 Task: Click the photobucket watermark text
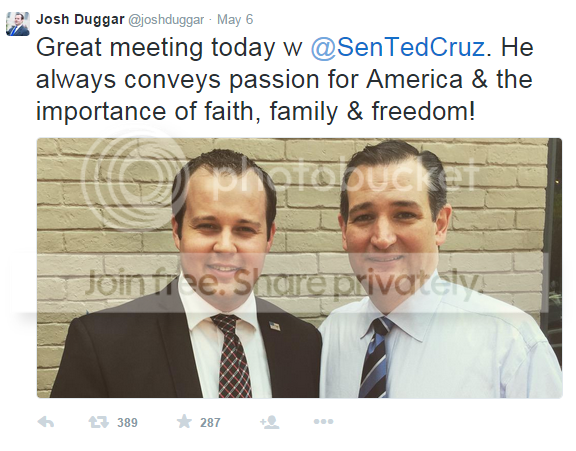(x=343, y=176)
